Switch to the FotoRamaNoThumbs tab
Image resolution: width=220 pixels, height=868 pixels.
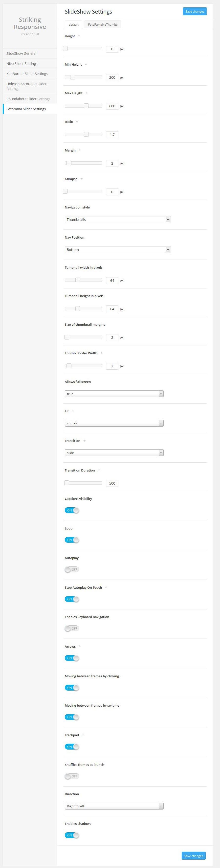pos(103,25)
